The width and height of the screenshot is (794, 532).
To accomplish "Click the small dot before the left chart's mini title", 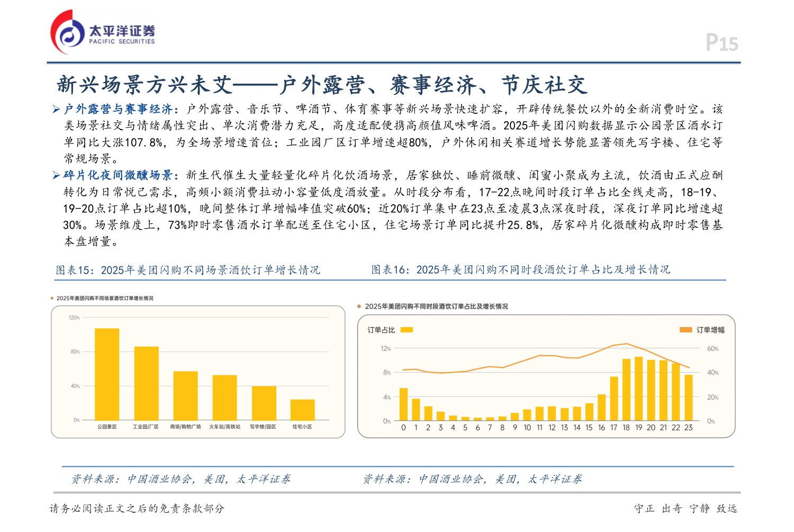I will pyautogui.click(x=52, y=299).
